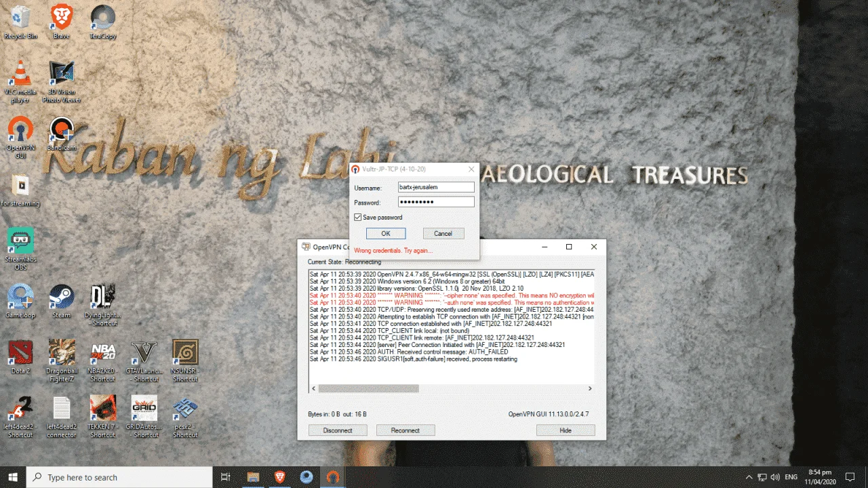Click the Disconnect button

[x=338, y=430]
